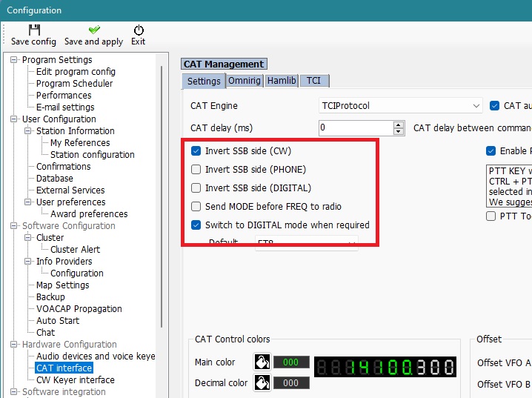Open the CAT Engine TCIProtocol dropdown

[x=400, y=105]
